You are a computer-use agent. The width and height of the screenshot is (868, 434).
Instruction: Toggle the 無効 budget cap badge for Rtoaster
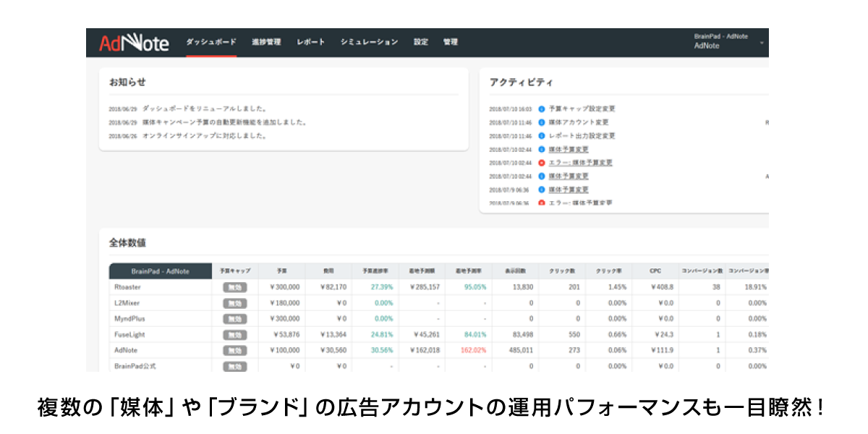(235, 287)
